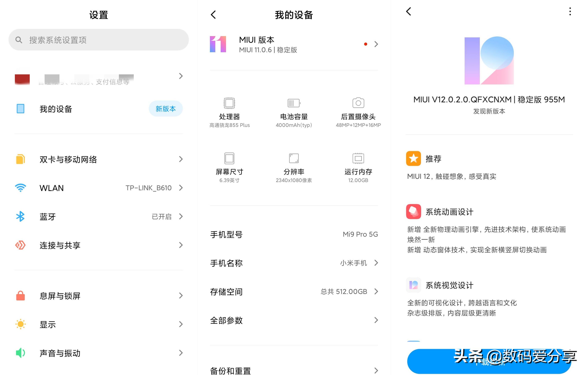
Task: Click the red lock icon 息屏与锁屏
Action: pos(21,296)
